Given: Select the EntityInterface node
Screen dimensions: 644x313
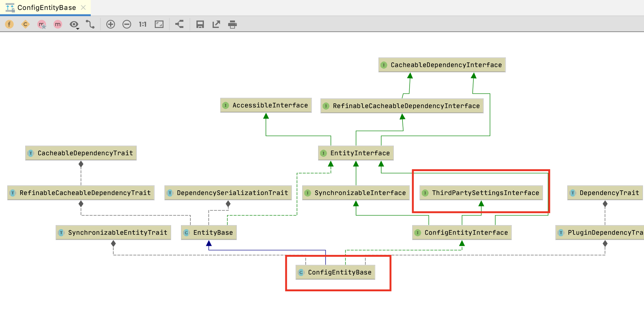Looking at the screenshot, I should (x=356, y=153).
